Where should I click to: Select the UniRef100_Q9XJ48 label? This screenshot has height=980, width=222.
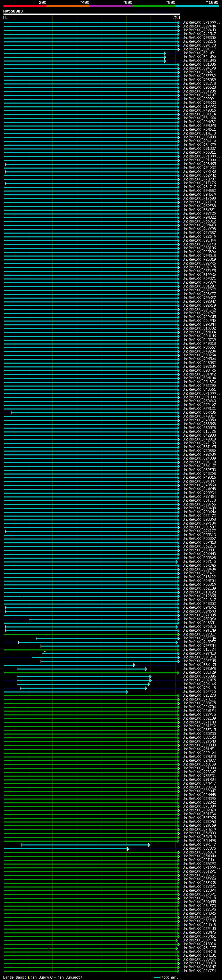tap(199, 687)
